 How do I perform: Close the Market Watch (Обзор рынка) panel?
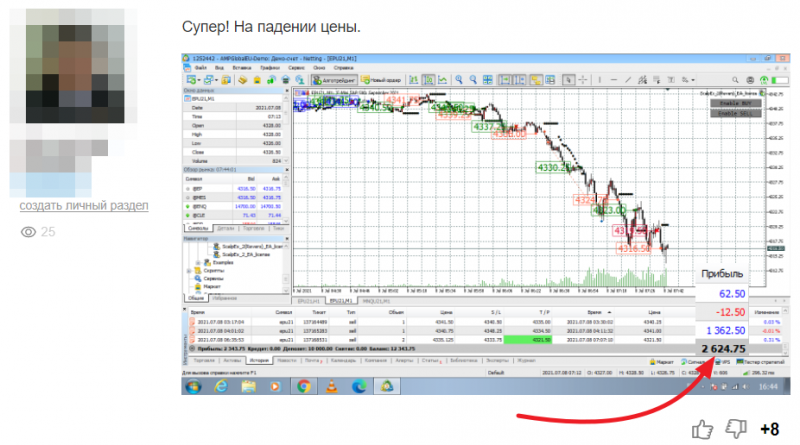286,169
